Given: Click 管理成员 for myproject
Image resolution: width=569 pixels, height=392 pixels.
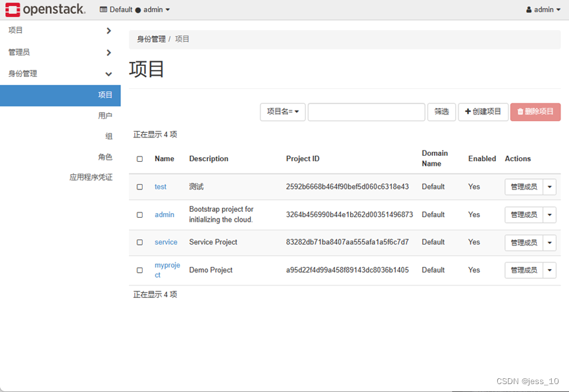Looking at the screenshot, I should tap(524, 270).
